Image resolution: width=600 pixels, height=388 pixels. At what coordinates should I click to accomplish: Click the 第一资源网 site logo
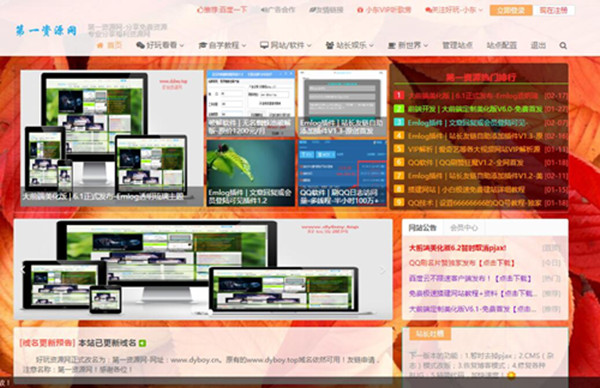coord(46,31)
